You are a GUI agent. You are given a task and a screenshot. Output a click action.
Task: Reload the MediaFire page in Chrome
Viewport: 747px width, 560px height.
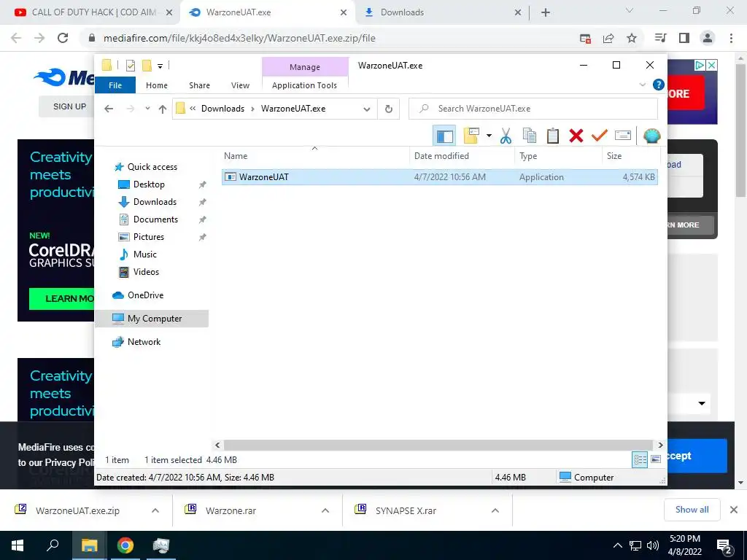click(63, 38)
